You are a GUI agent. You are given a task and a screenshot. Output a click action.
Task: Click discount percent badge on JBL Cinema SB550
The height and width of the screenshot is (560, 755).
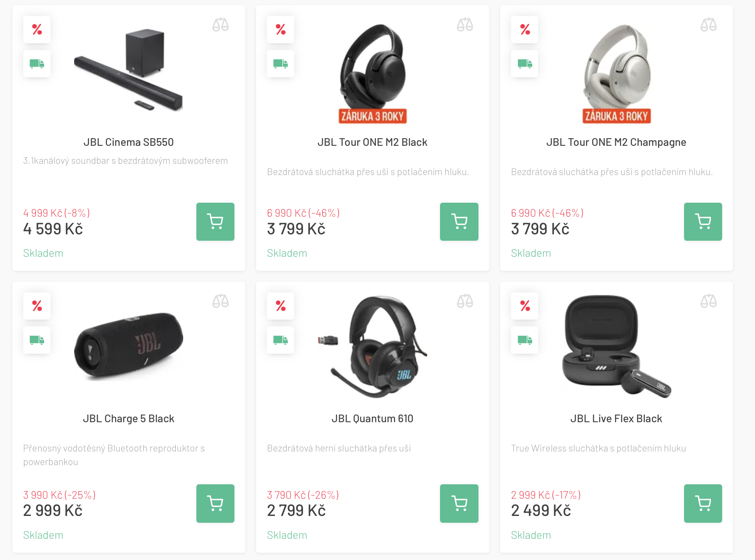click(x=37, y=30)
